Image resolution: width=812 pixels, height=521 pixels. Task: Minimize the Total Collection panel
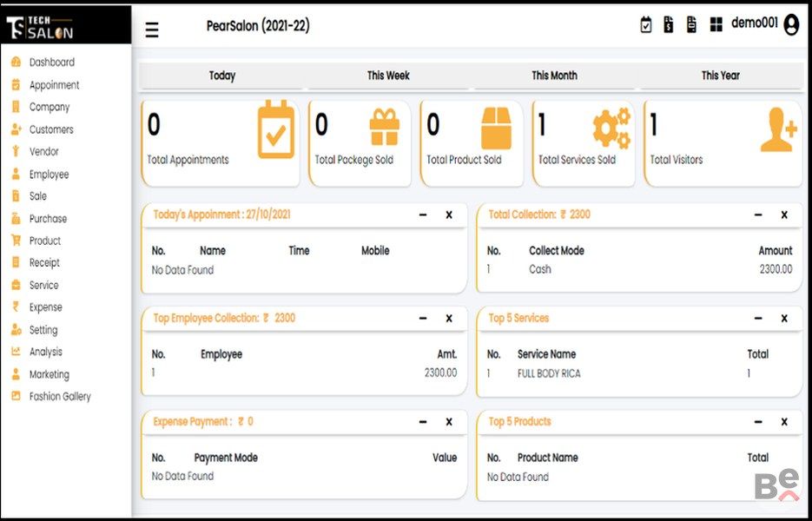pyautogui.click(x=758, y=215)
